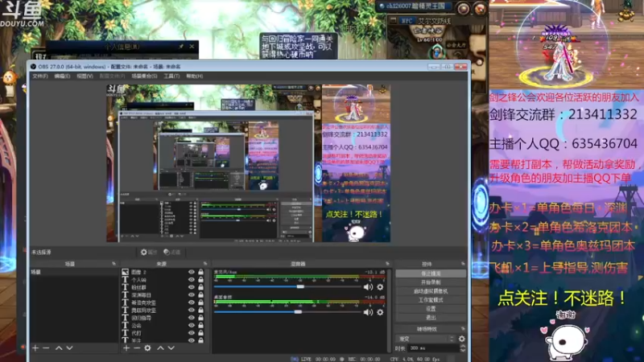This screenshot has height=362, width=644.
Task: Click the text icon of 公会 source
Action: click(x=126, y=325)
